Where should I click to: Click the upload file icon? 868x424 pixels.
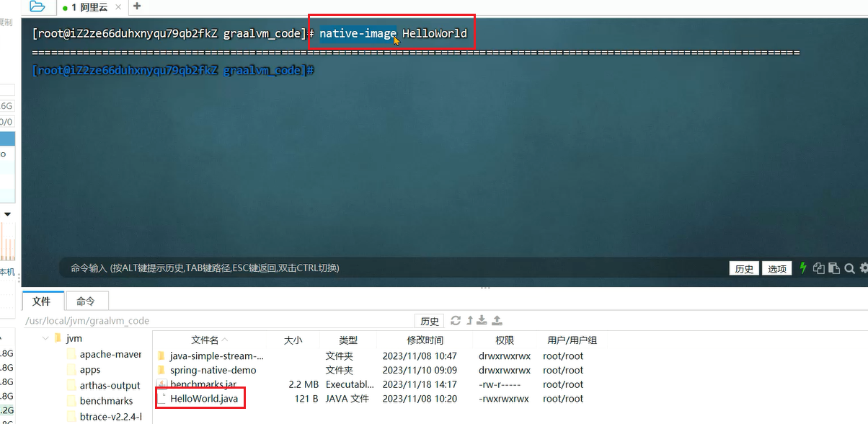pos(497,321)
